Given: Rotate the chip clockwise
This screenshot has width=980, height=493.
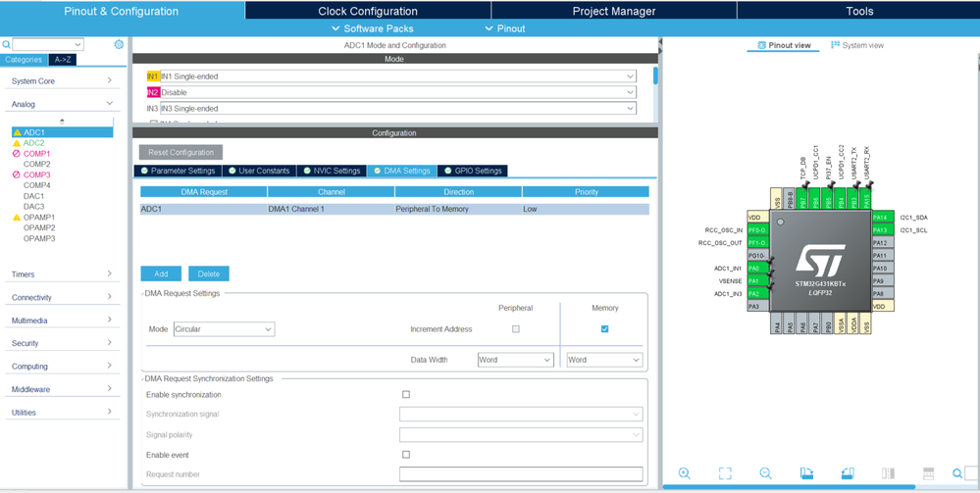Looking at the screenshot, I should tap(806, 473).
